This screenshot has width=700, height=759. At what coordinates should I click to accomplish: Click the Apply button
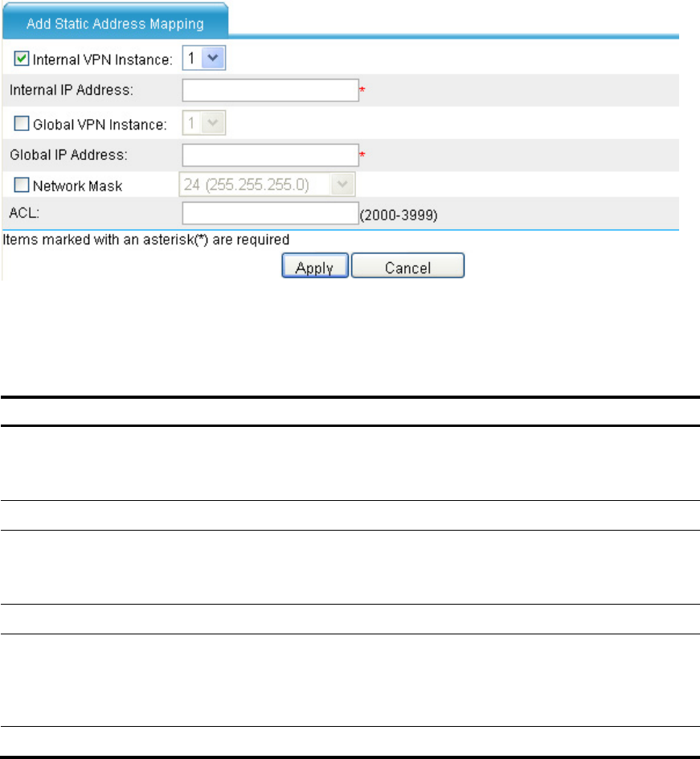(315, 265)
